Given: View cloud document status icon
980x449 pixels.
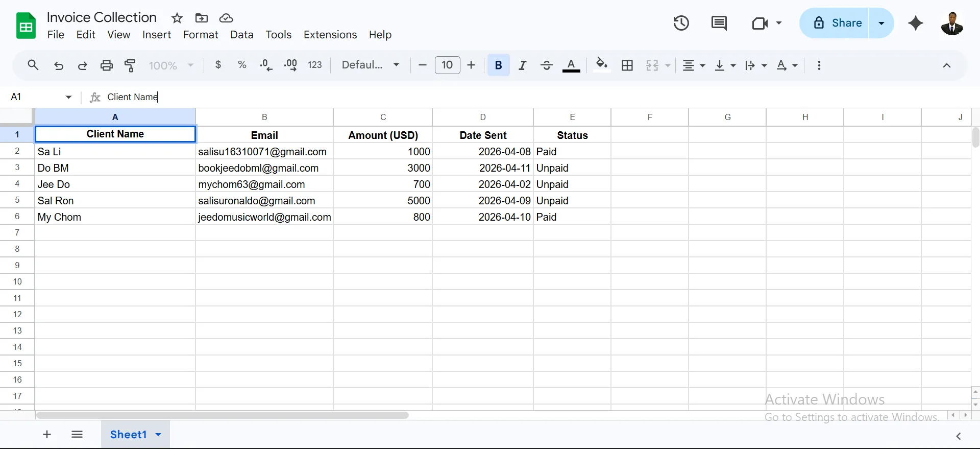Looking at the screenshot, I should tap(226, 18).
